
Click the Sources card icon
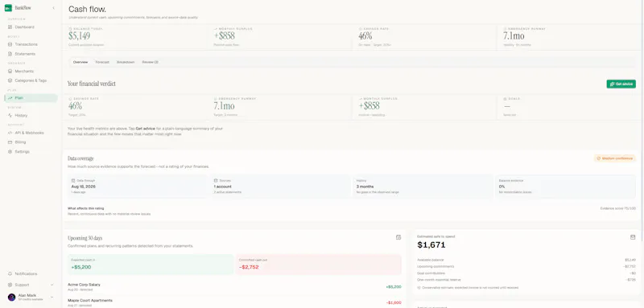(216, 180)
